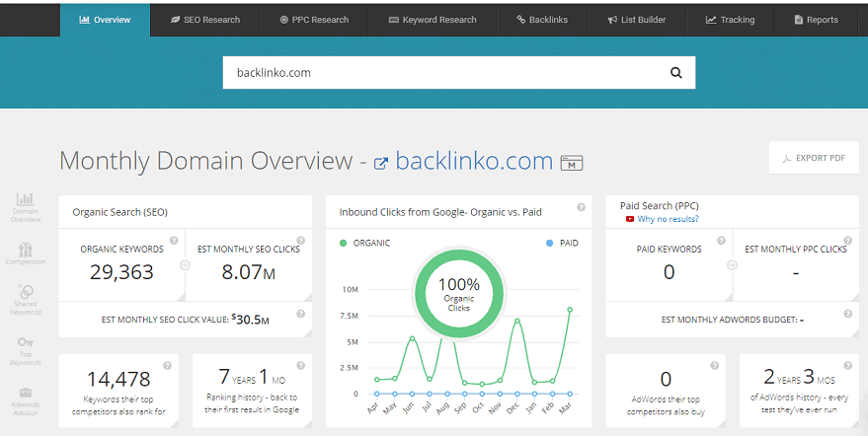The height and width of the screenshot is (436, 868).
Task: Select the Dec organic peak data point
Action: pos(517,321)
